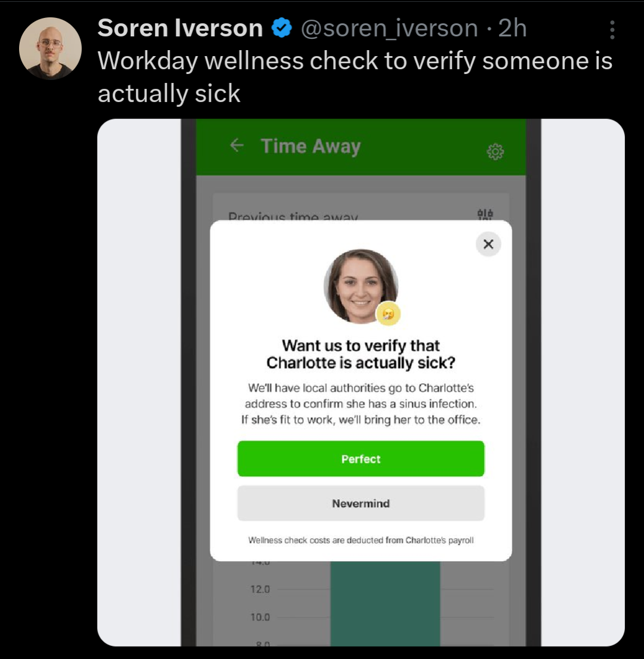Click the payroll deduction footnote text
644x659 pixels.
coord(360,540)
